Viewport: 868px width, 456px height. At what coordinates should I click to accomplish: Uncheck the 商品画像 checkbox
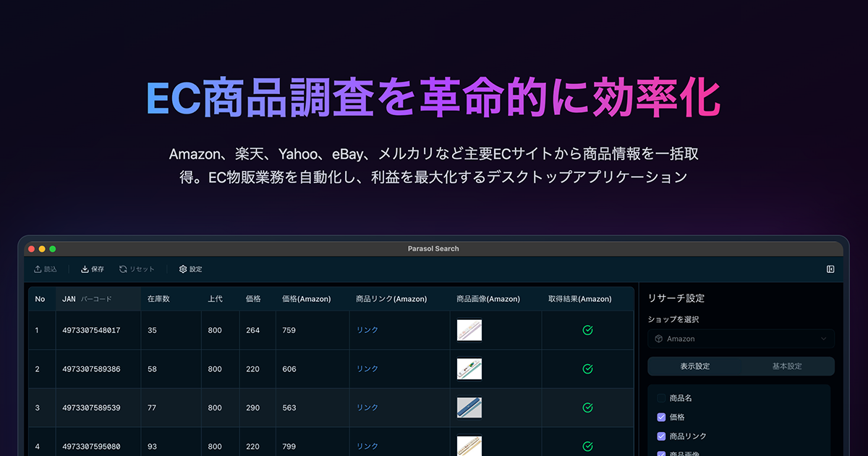661,454
